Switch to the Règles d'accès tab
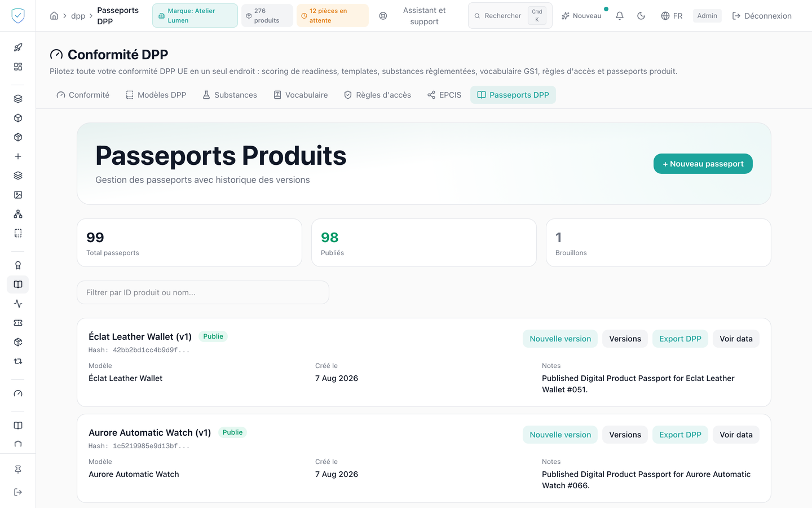This screenshot has height=508, width=812. coord(377,95)
